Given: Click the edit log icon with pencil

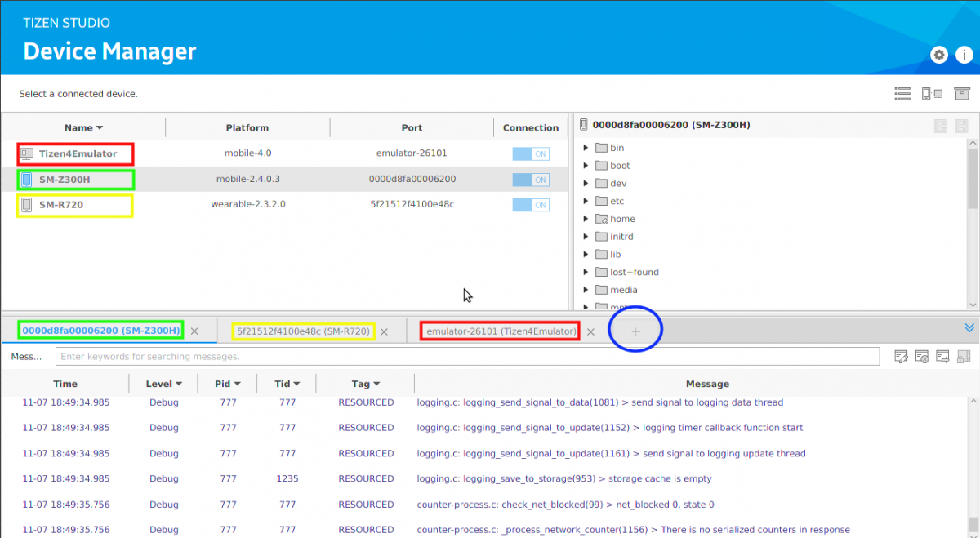Looking at the screenshot, I should pos(901,357).
